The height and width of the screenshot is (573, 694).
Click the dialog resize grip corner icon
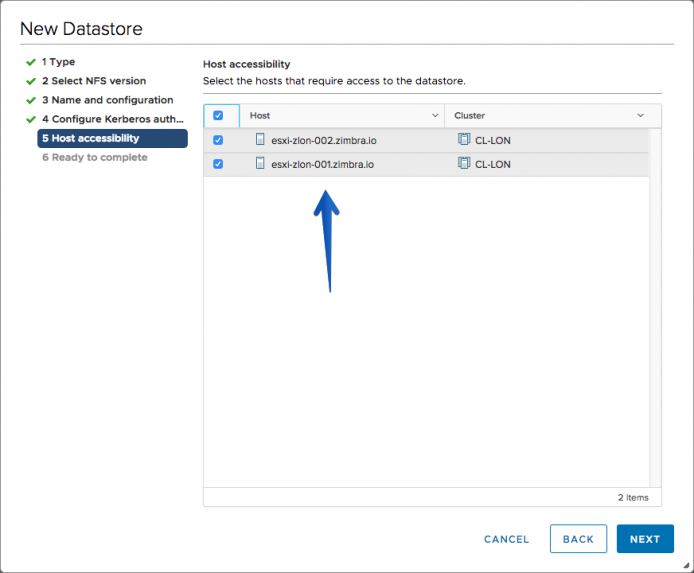686,565
